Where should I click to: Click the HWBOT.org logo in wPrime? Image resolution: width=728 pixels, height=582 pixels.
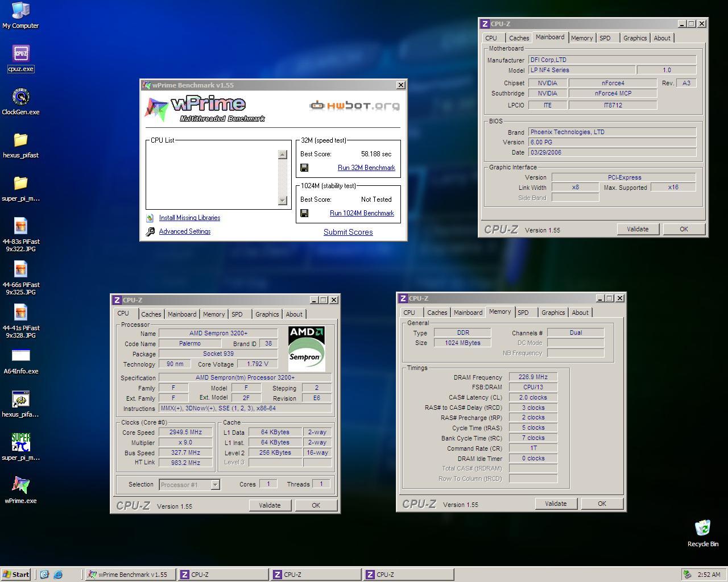[x=354, y=105]
